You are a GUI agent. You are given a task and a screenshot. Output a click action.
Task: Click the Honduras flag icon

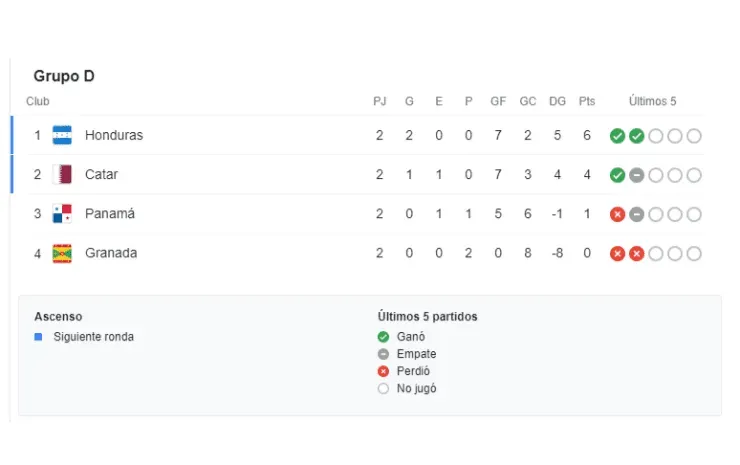[62, 135]
